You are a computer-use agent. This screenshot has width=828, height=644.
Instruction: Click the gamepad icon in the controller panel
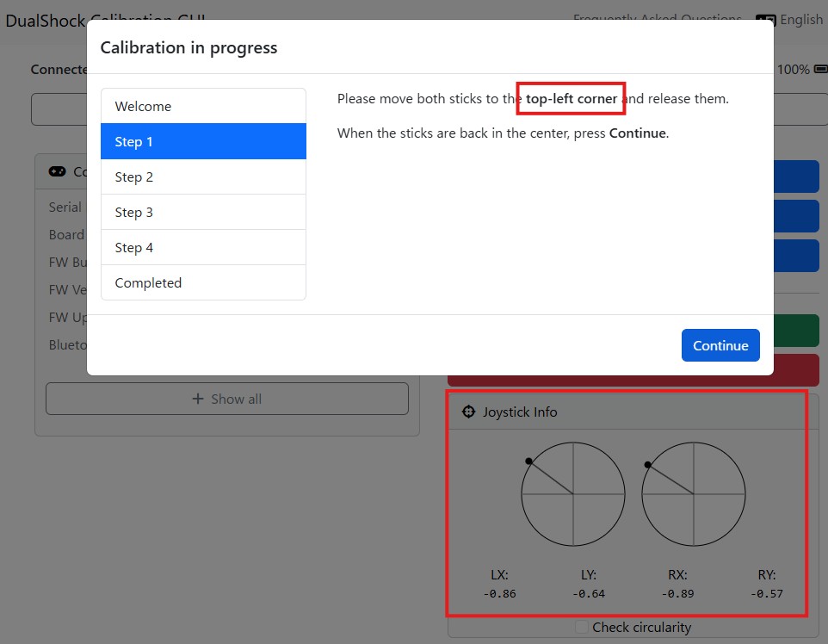[x=57, y=172]
